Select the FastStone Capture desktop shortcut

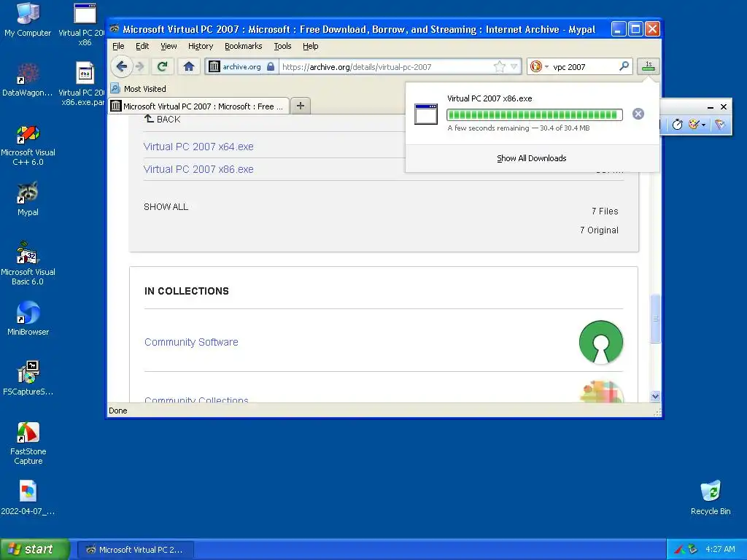tap(28, 443)
